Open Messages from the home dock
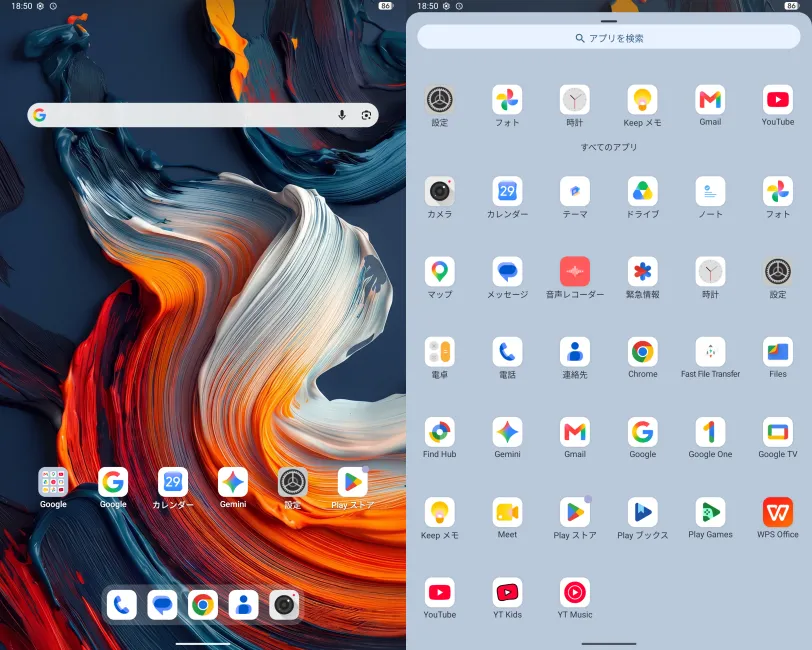This screenshot has height=650, width=812. click(162, 604)
